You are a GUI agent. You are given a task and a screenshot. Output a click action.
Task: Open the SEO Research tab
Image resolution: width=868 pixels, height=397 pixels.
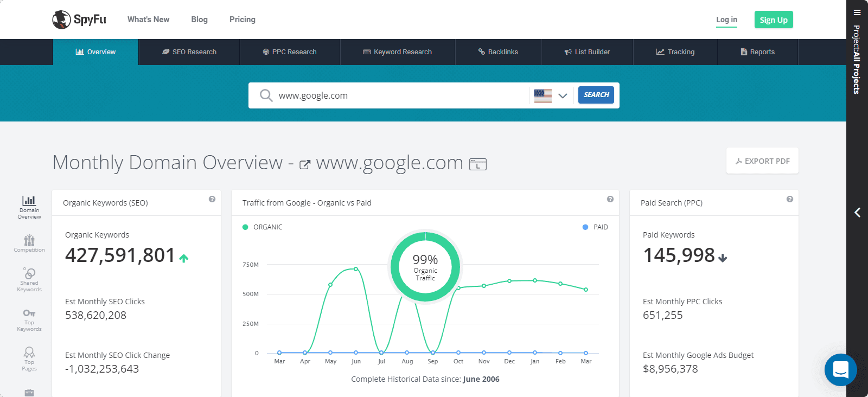[x=189, y=52]
